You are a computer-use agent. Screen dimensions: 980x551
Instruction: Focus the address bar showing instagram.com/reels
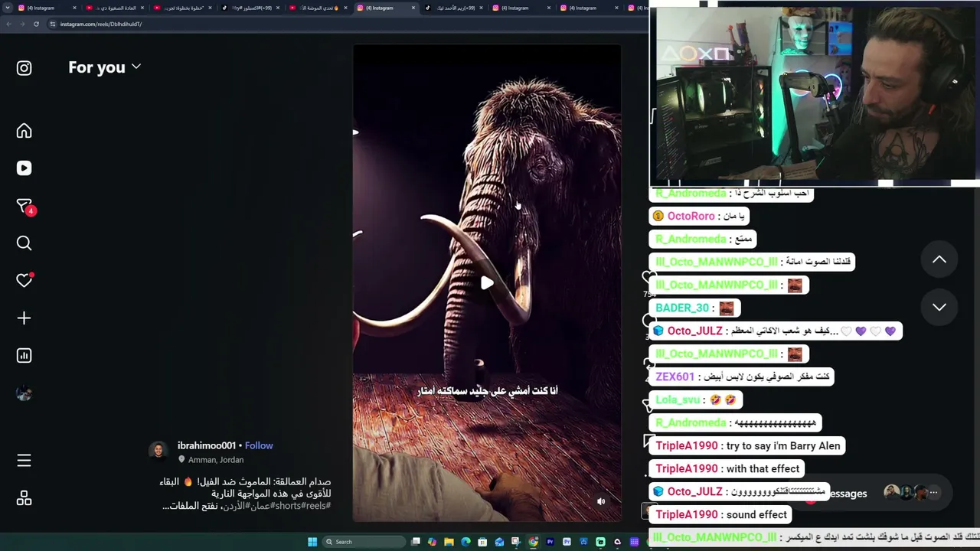(x=345, y=24)
